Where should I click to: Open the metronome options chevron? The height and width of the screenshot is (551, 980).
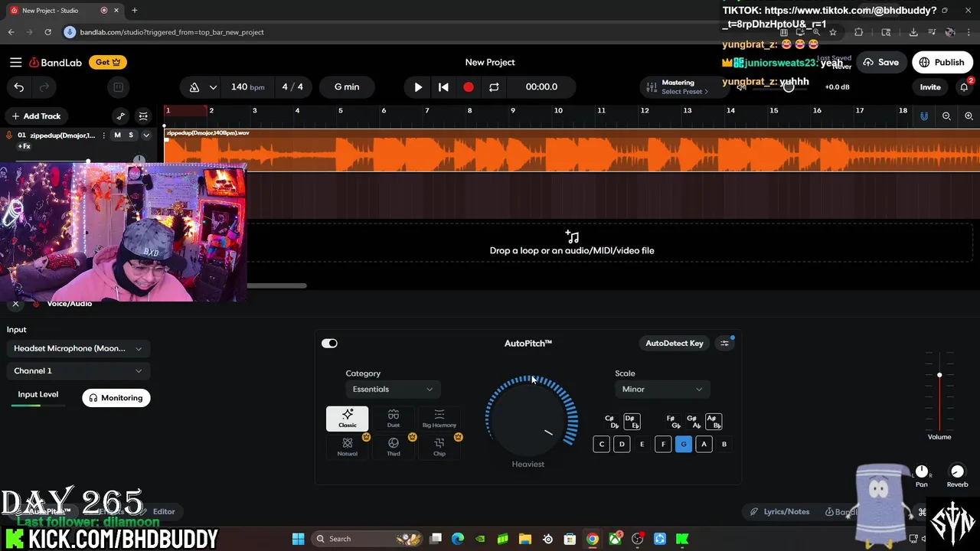coord(213,87)
